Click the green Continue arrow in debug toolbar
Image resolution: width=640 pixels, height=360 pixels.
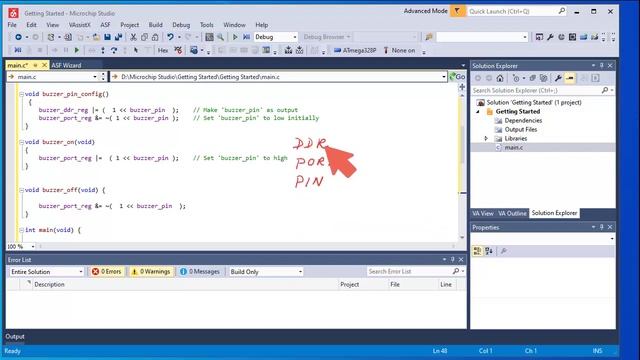[x=77, y=50]
